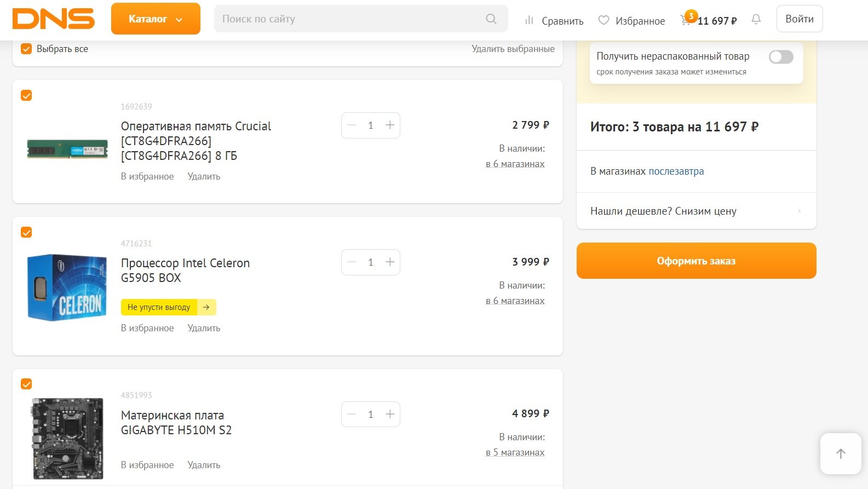Click the compare bars icon
The height and width of the screenshot is (489, 868).
(x=529, y=20)
